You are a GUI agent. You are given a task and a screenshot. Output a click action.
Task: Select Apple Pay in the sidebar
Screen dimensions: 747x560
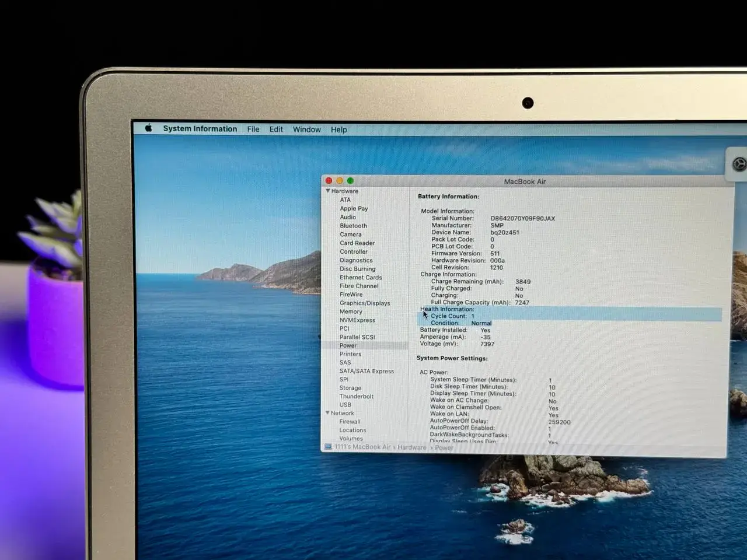[x=354, y=208]
